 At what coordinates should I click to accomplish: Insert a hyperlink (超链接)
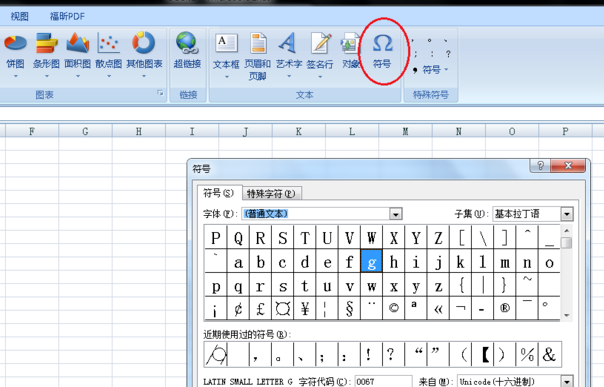pos(188,50)
